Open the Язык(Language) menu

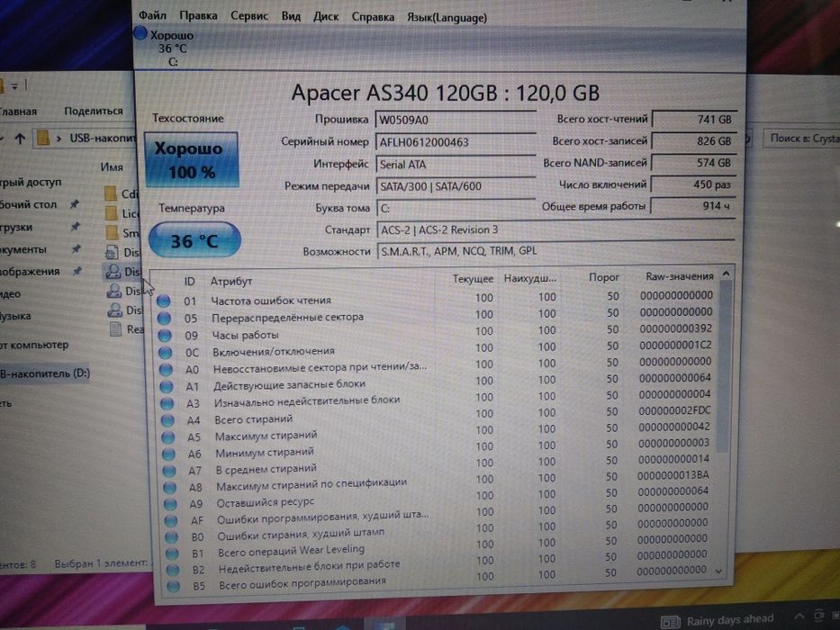pyautogui.click(x=447, y=18)
